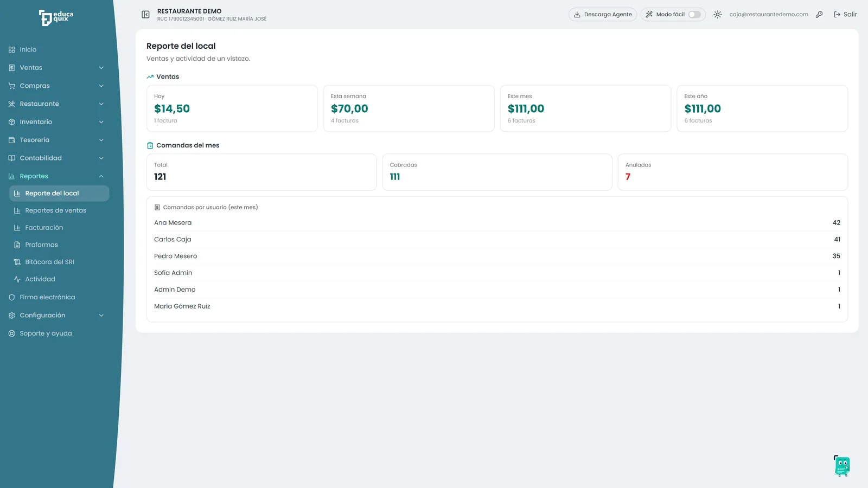Open the Facturación submenu item
The image size is (868, 488).
pos(59,228)
